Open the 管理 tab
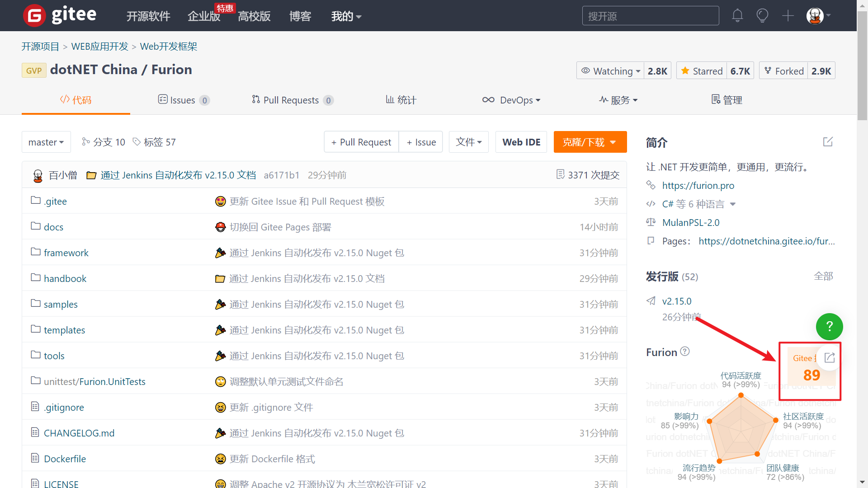868x488 pixels. pyautogui.click(x=726, y=100)
